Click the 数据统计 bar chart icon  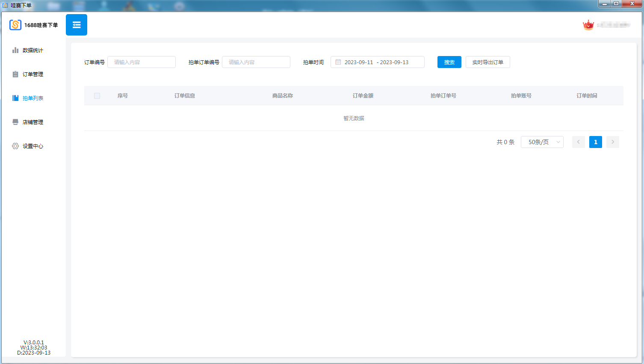click(x=15, y=50)
